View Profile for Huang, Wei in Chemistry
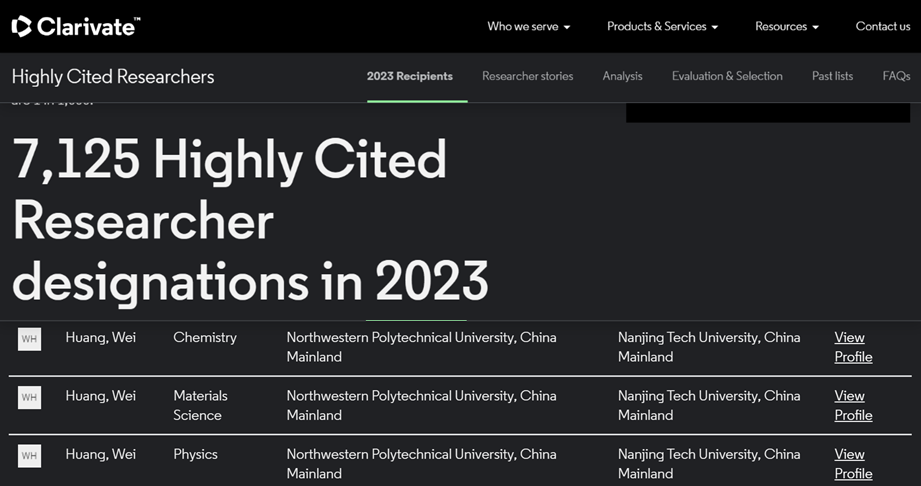921x486 pixels. [853, 347]
